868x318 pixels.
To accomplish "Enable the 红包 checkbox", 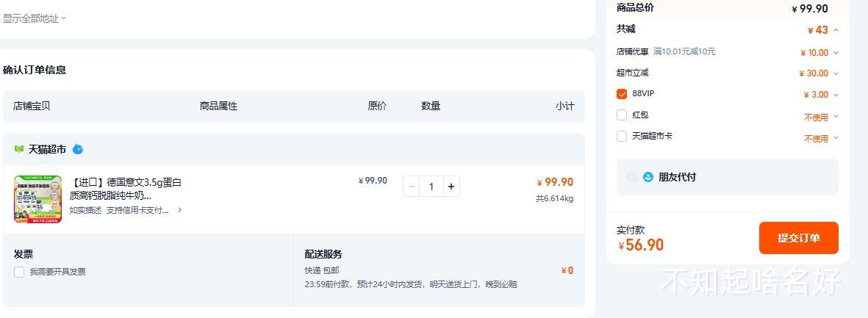I will [x=622, y=115].
